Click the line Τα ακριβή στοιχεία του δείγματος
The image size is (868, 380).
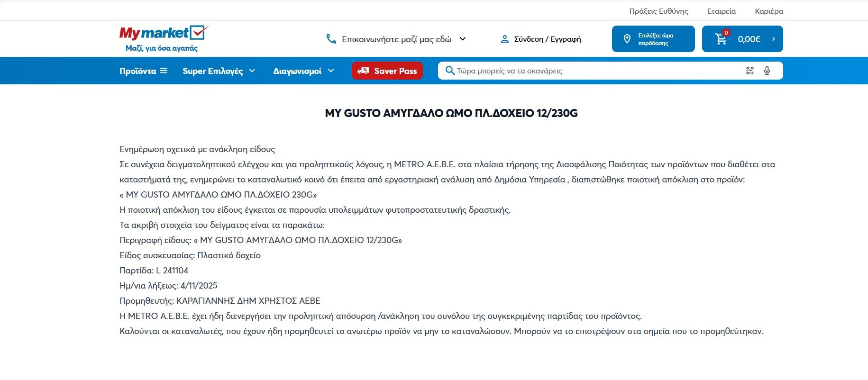(222, 225)
